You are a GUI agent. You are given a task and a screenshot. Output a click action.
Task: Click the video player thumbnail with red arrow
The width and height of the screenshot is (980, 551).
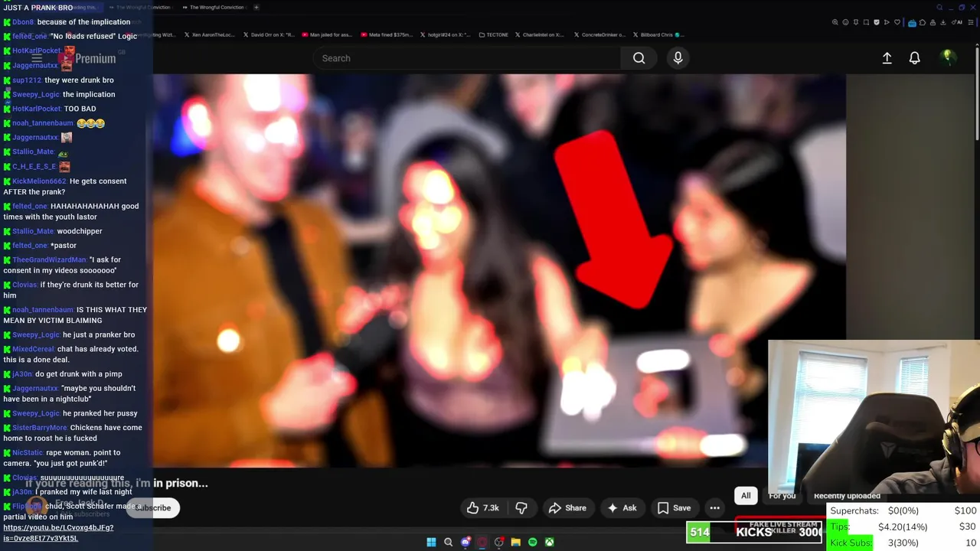499,271
